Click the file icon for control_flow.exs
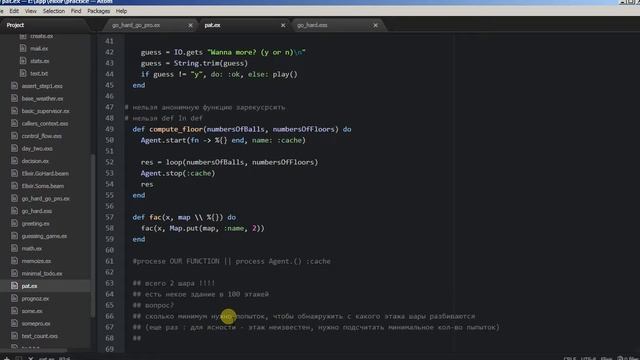Screen dimensions: 640x360 point(15,136)
